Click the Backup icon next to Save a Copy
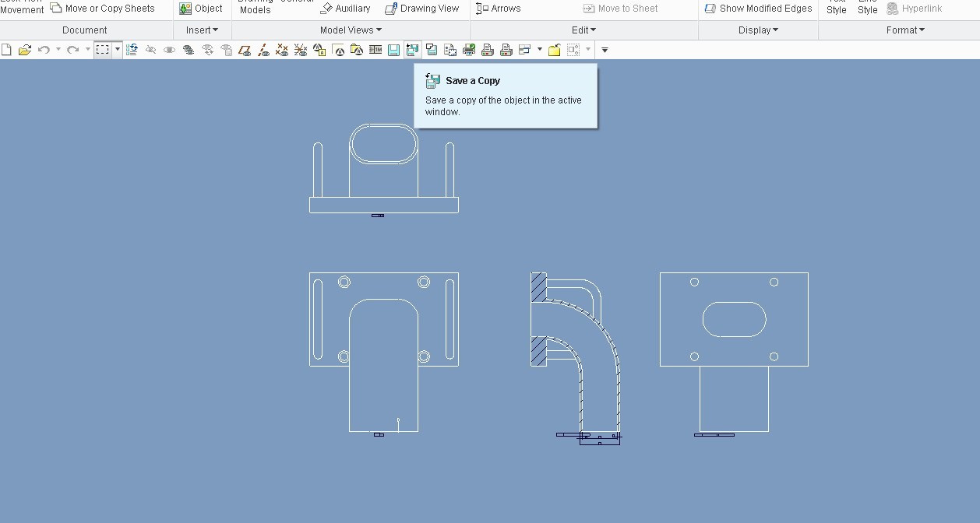This screenshot has width=980, height=523. [x=432, y=50]
